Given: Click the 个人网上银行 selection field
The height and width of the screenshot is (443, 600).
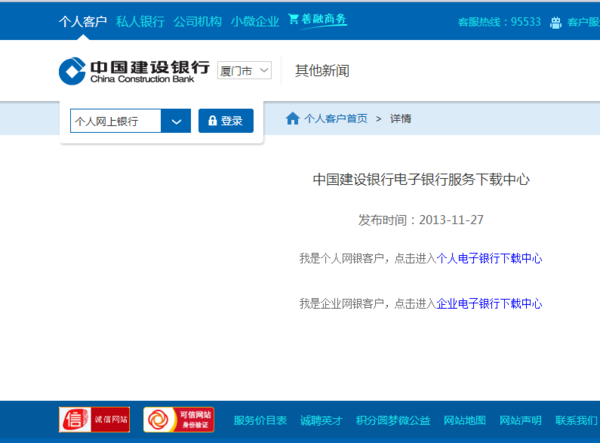Looking at the screenshot, I should [116, 121].
